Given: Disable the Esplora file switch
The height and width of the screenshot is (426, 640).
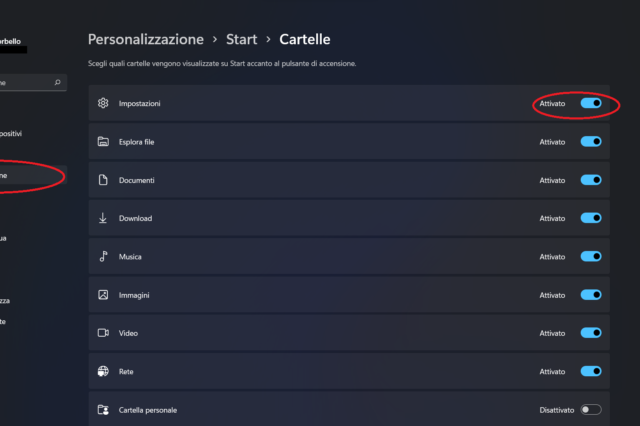Looking at the screenshot, I should point(591,142).
